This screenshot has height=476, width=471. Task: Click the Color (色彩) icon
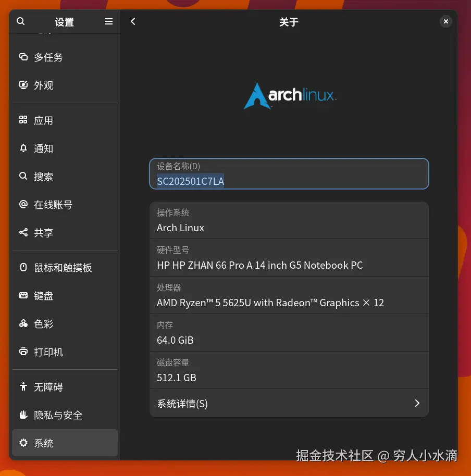(23, 323)
